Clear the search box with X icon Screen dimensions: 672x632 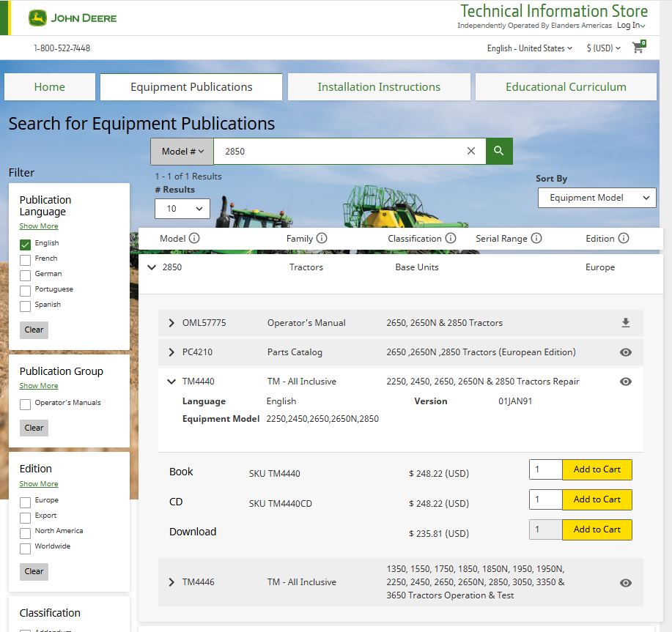pyautogui.click(x=471, y=151)
